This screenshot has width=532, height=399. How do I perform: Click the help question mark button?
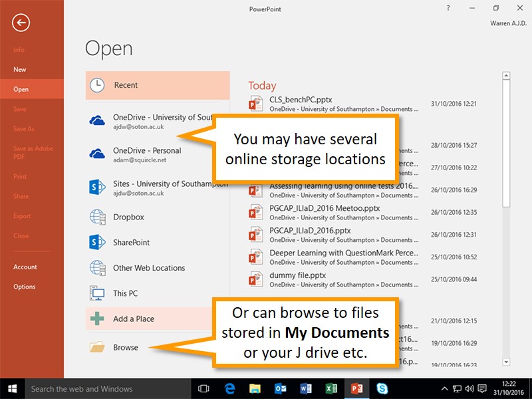448,8
